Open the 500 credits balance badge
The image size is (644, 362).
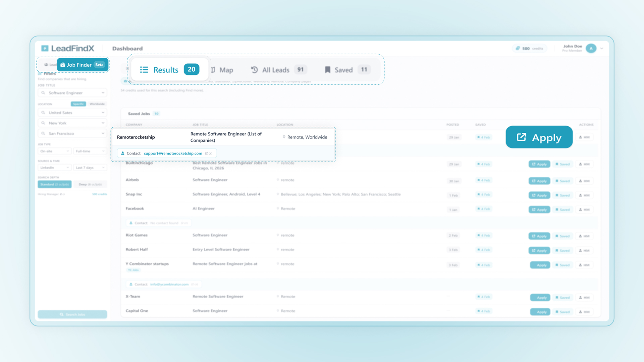tap(529, 48)
